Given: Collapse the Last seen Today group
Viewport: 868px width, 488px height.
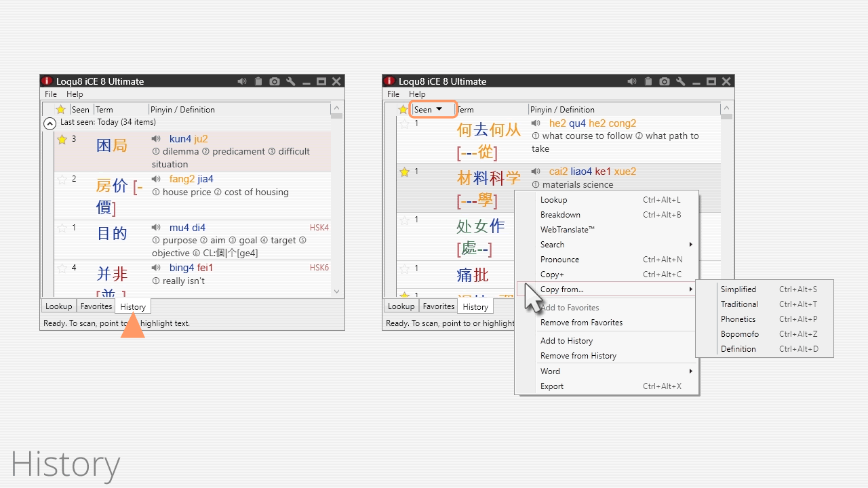Looking at the screenshot, I should (50, 123).
